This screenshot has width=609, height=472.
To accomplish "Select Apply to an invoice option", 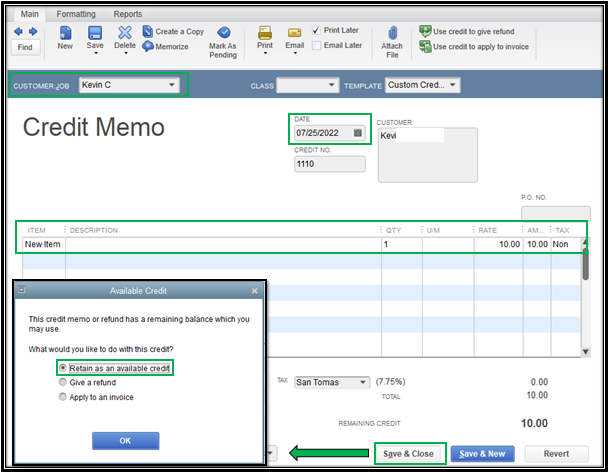I will [63, 397].
